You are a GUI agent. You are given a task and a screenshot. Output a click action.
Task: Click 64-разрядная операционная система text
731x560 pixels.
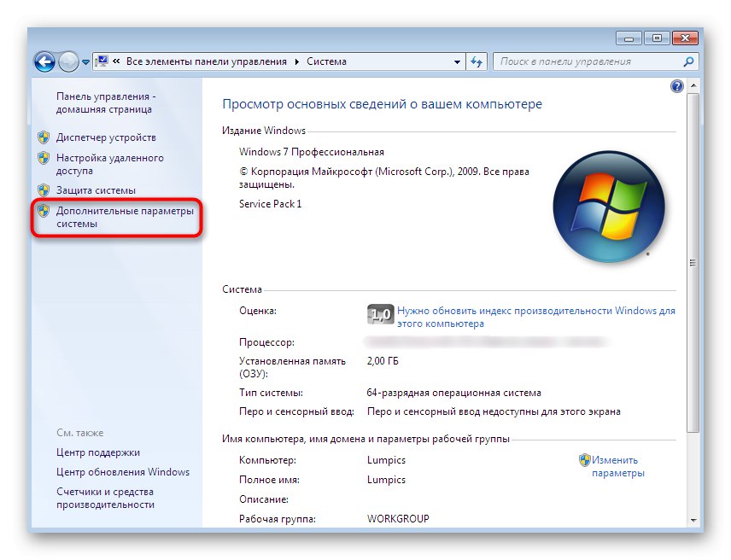(x=453, y=393)
